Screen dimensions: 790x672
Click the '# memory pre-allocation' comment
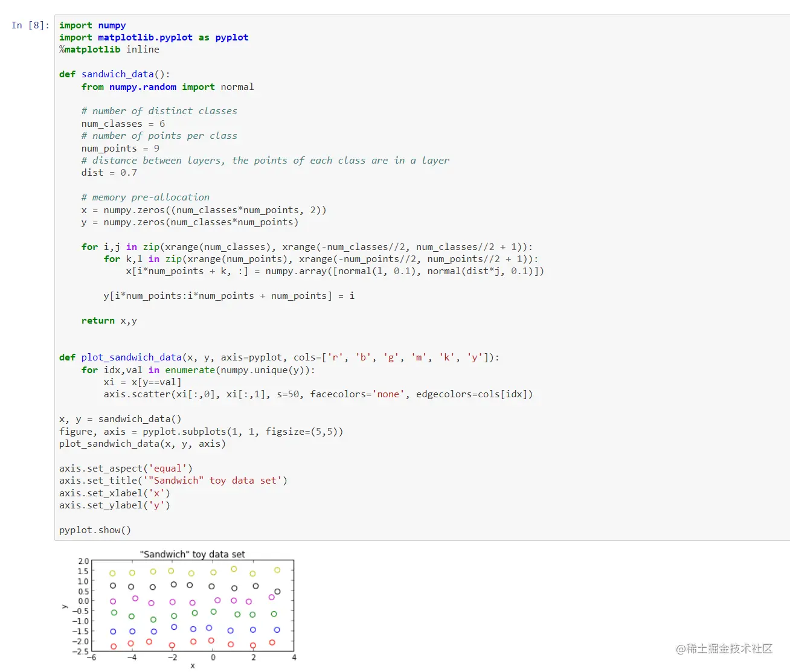click(x=146, y=197)
